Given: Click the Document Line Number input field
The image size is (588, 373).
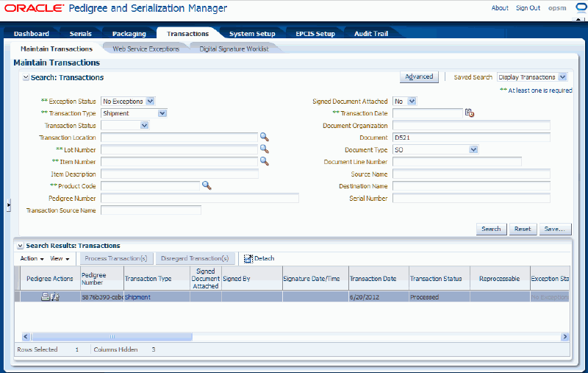Looking at the screenshot, I should (456, 162).
